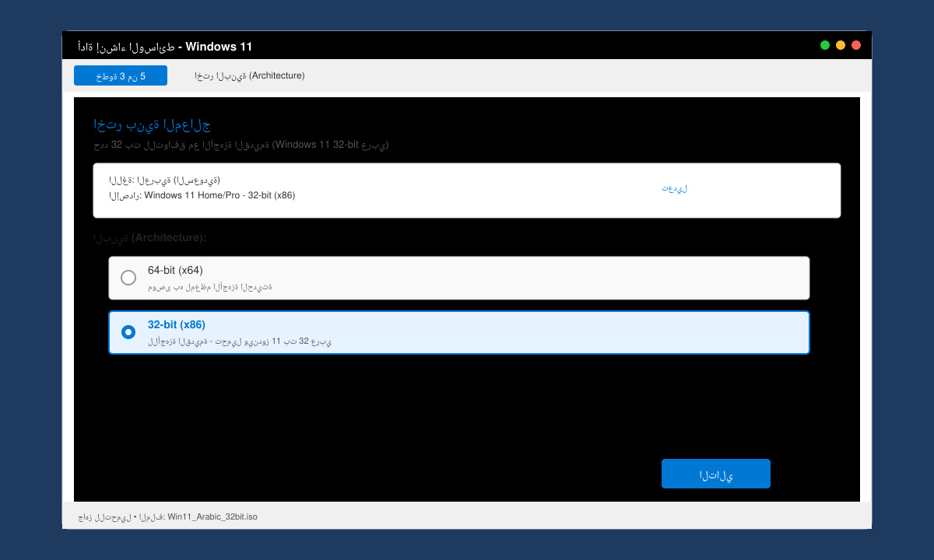Click the blue التالي (Next) button
The image size is (934, 560).
(716, 474)
